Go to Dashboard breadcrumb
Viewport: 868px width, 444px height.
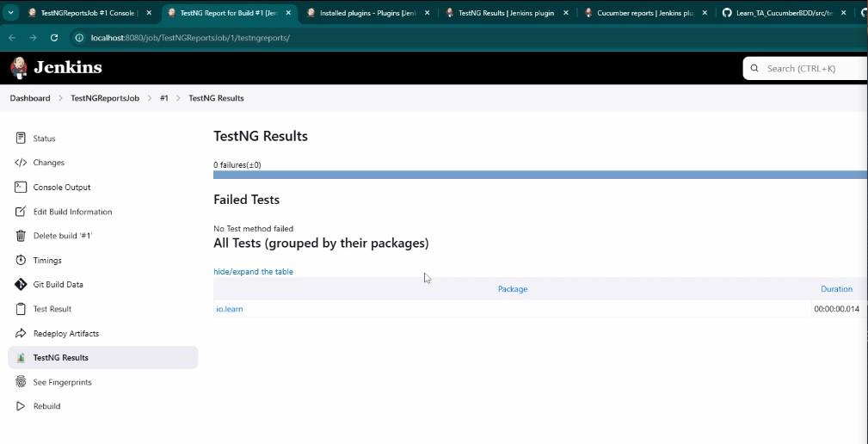(x=30, y=98)
